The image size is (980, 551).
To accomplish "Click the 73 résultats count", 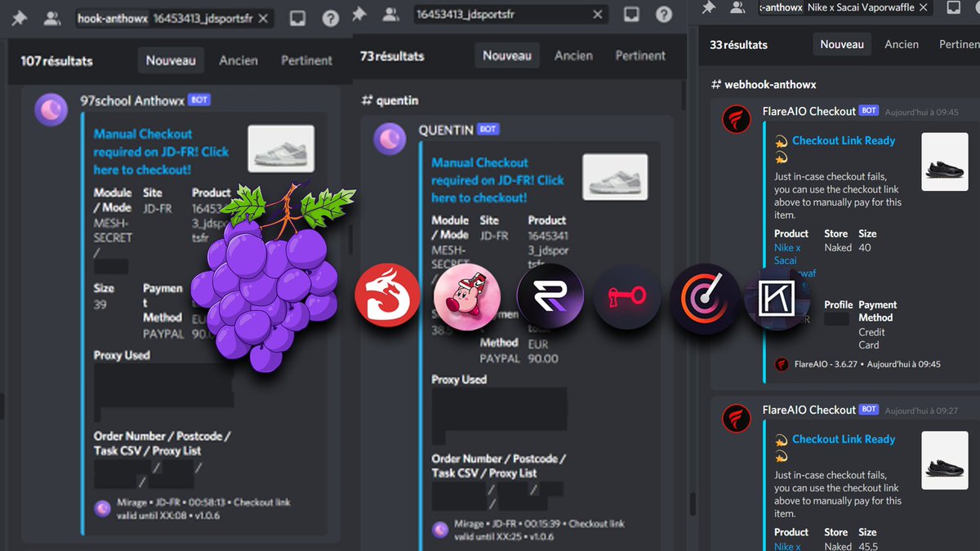I will [392, 56].
